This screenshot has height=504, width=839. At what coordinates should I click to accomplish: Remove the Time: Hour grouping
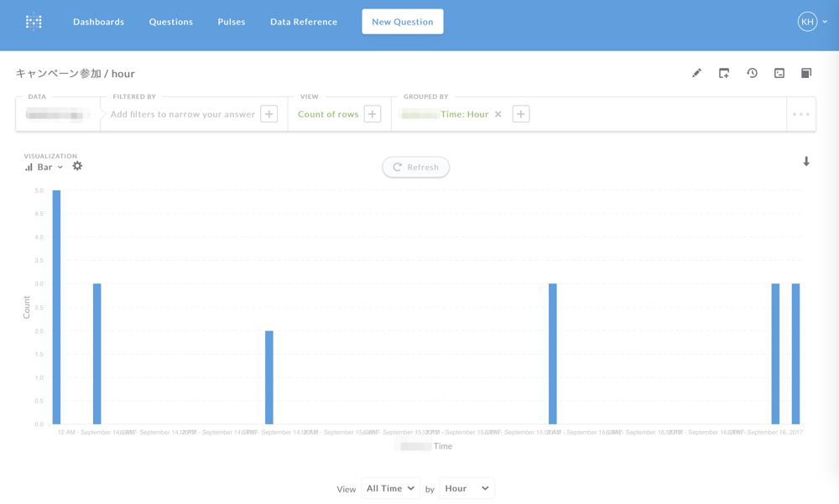point(498,114)
